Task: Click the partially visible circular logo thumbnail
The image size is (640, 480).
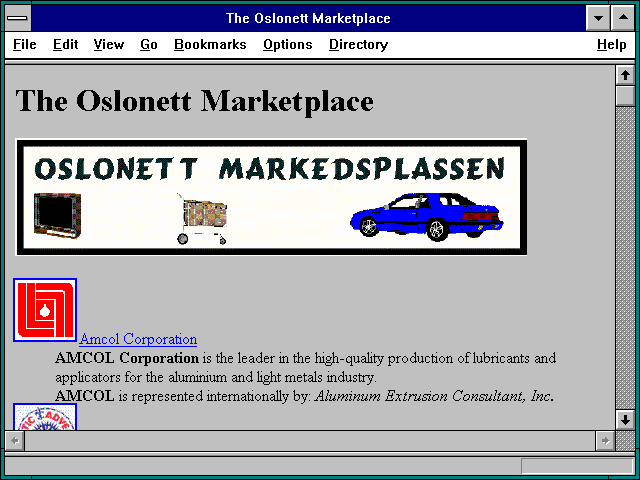Action: [45, 417]
